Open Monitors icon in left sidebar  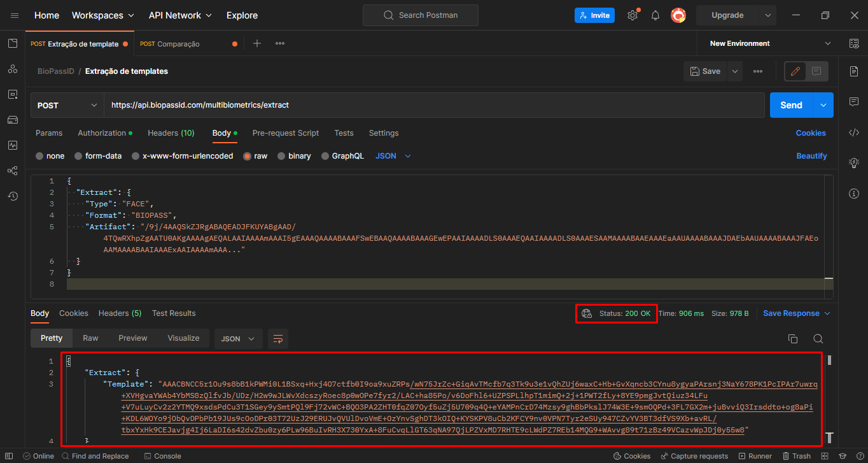tap(13, 145)
